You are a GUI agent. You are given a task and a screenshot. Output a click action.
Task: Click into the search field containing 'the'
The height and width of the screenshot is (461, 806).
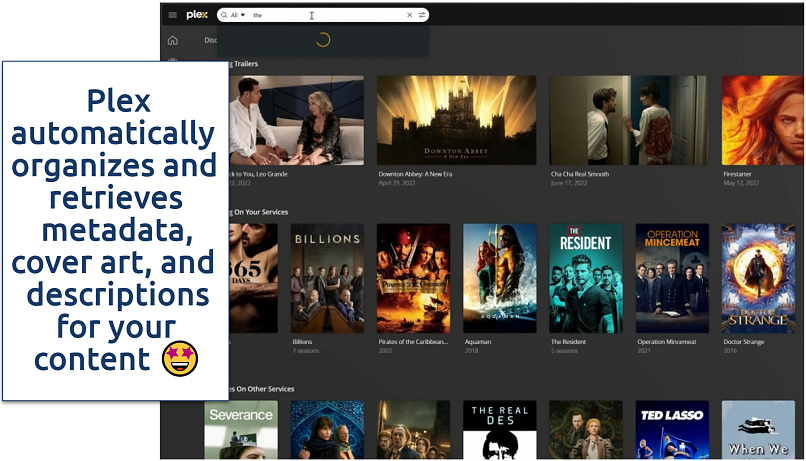[x=320, y=15]
